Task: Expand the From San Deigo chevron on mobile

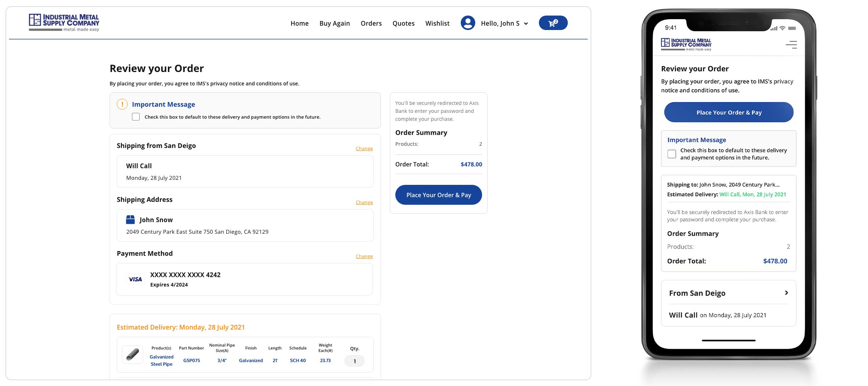Action: [x=786, y=293]
